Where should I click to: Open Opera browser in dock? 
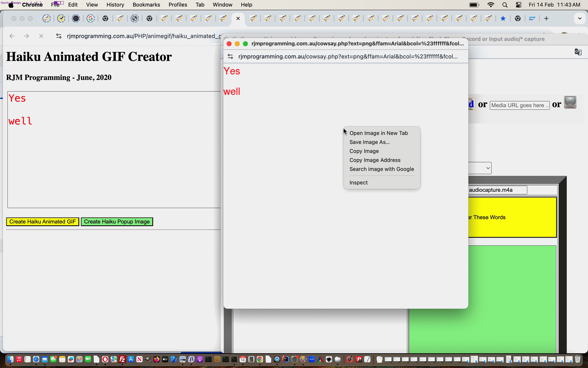pos(105,359)
